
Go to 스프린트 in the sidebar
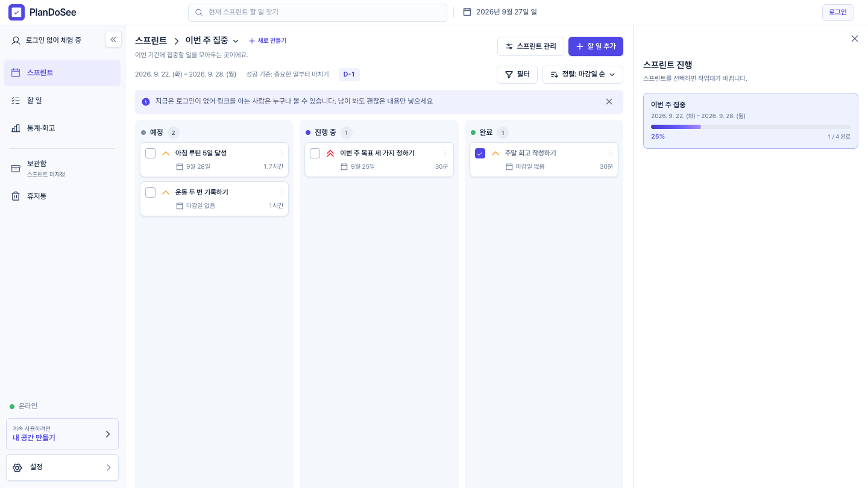62,72
